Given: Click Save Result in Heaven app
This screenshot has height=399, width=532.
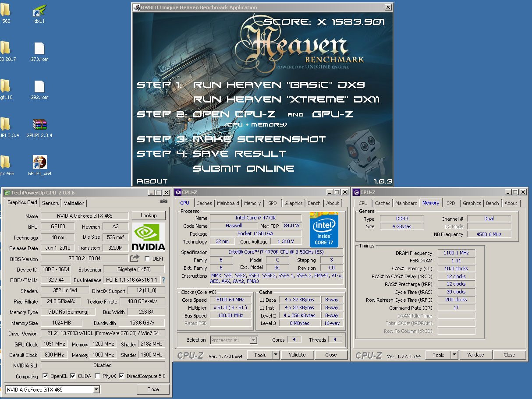Looking at the screenshot, I should pos(239,154).
